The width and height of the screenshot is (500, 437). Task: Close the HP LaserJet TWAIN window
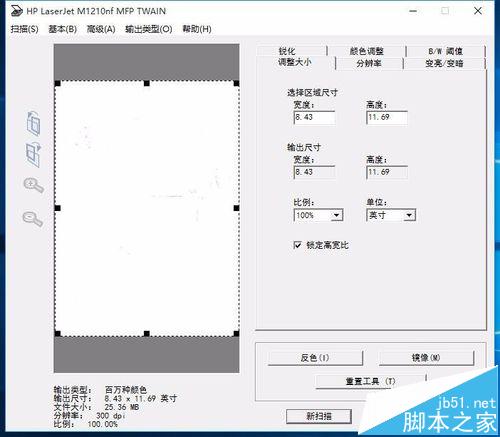click(x=478, y=11)
